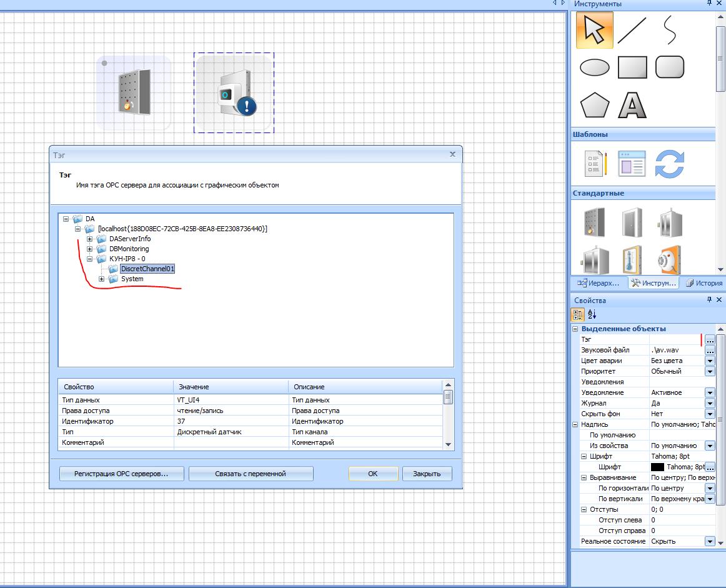Choose the ellipse shape tool

click(x=594, y=67)
